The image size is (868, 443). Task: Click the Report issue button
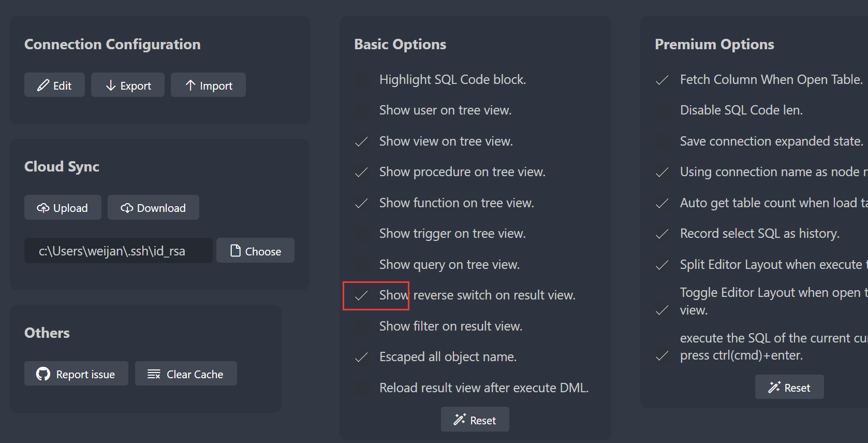[76, 373]
